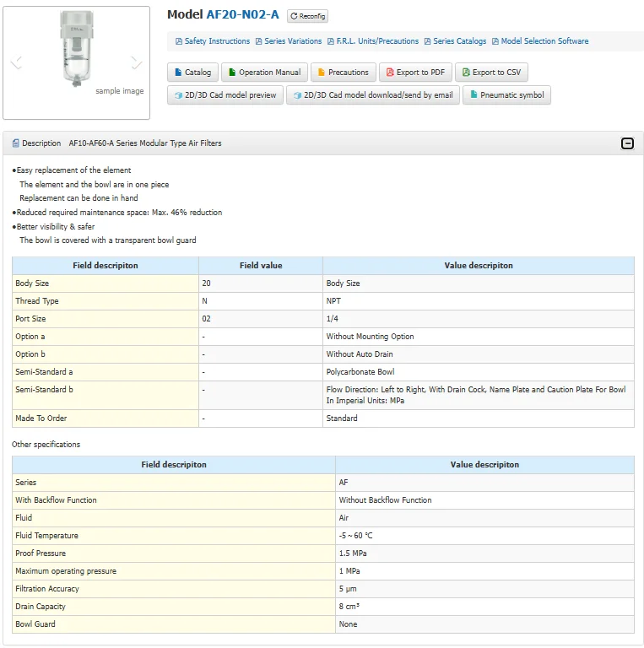Click the Precautions button
Image resolution: width=644 pixels, height=648 pixels.
point(344,73)
